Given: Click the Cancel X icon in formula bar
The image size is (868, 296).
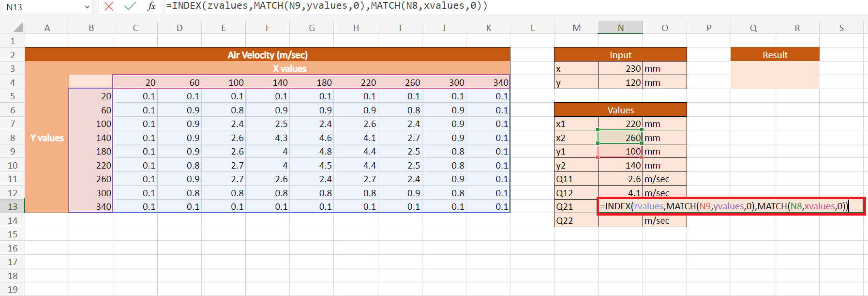Looking at the screenshot, I should [x=109, y=6].
